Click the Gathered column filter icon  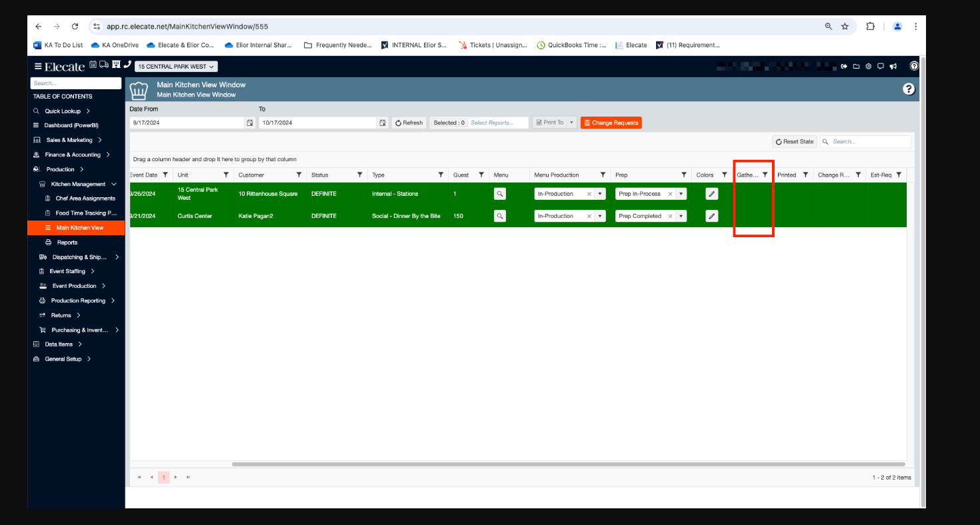[x=765, y=175]
